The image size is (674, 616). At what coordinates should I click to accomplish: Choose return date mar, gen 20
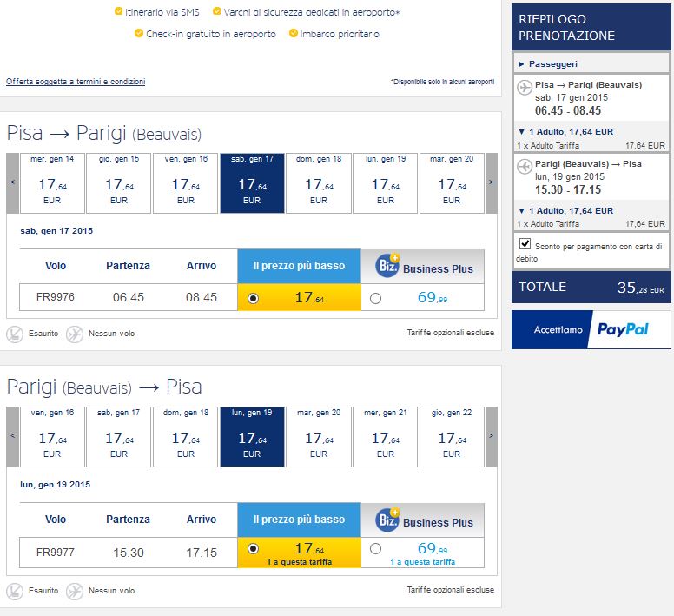tap(319, 436)
